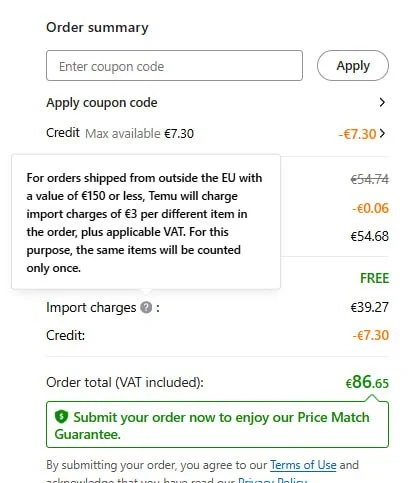
Task: Click the Import charges question mark icon
Action: 146,307
